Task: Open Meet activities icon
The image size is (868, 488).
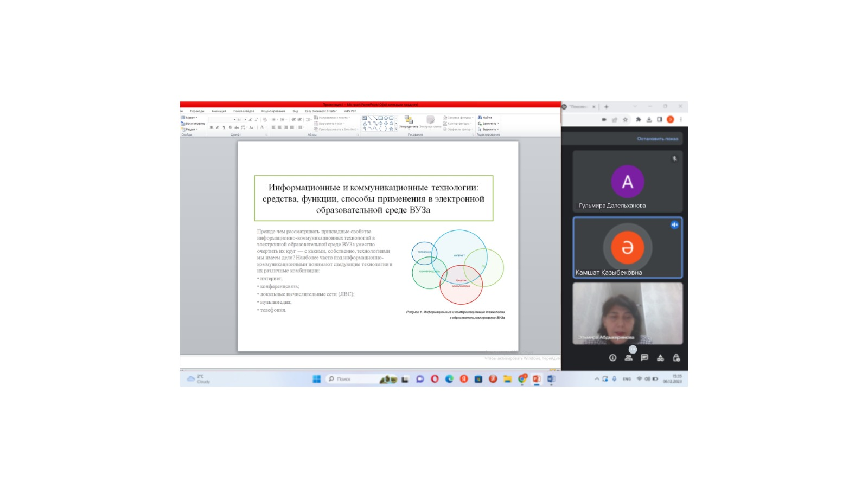Action: point(660,358)
